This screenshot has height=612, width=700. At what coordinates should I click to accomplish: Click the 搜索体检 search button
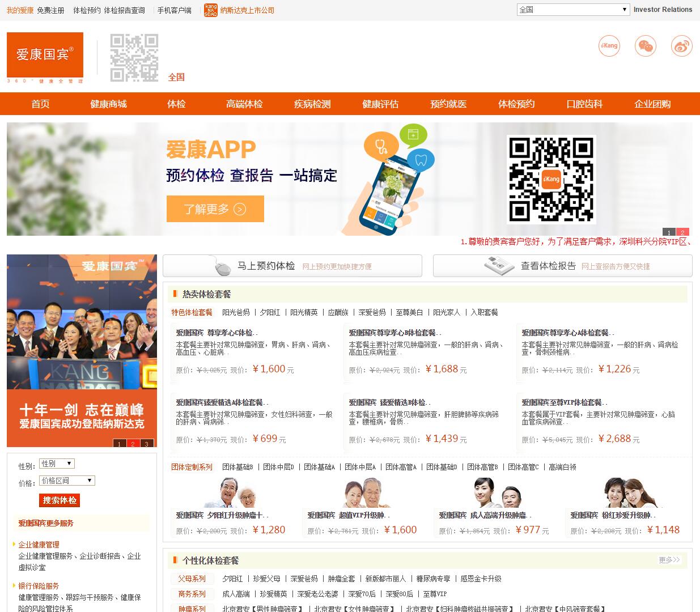pos(60,500)
